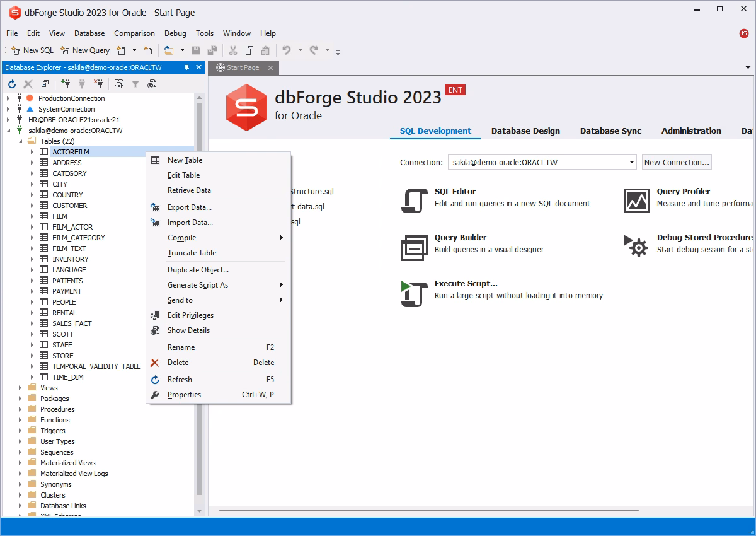This screenshot has width=756, height=536.
Task: Click the New Query toolbar button
Action: pyautogui.click(x=85, y=50)
